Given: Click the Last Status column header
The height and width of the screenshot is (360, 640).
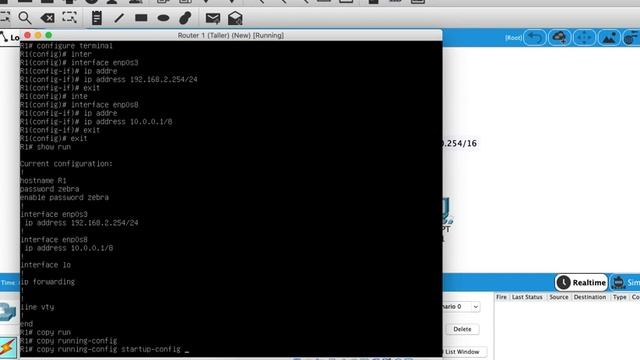Looking at the screenshot, I should click(527, 297).
